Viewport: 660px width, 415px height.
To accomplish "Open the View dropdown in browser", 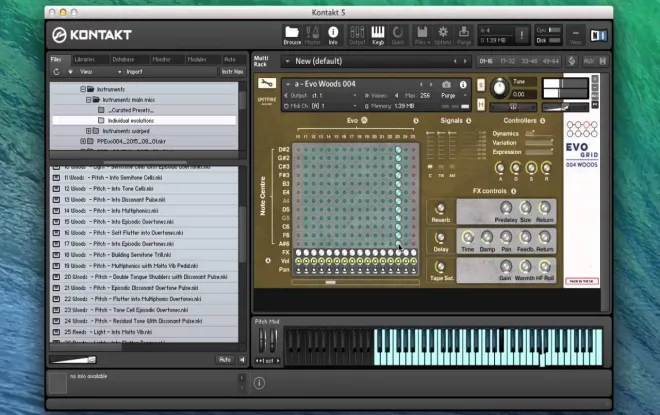I will [x=101, y=72].
